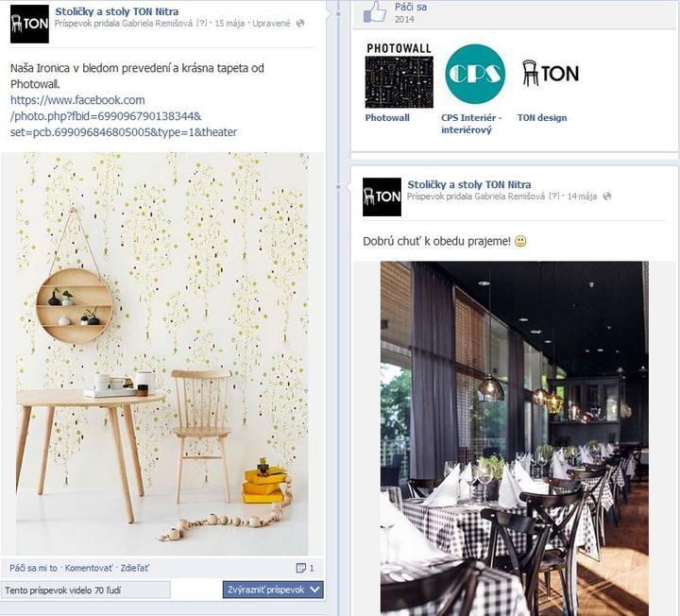Open the CPS Interiér teal logo
The image size is (680, 616).
click(475, 74)
